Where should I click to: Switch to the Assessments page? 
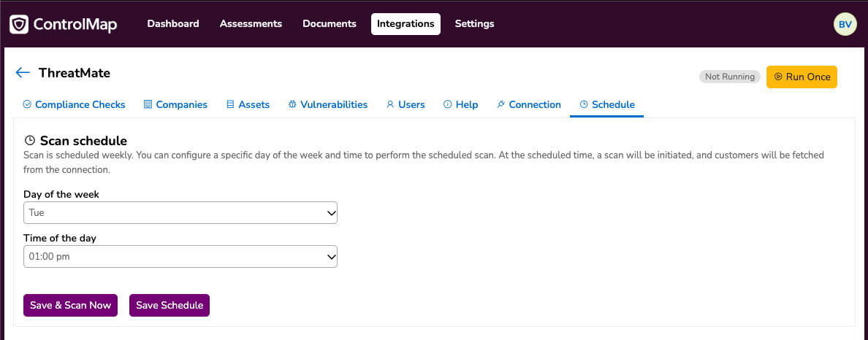tap(251, 24)
